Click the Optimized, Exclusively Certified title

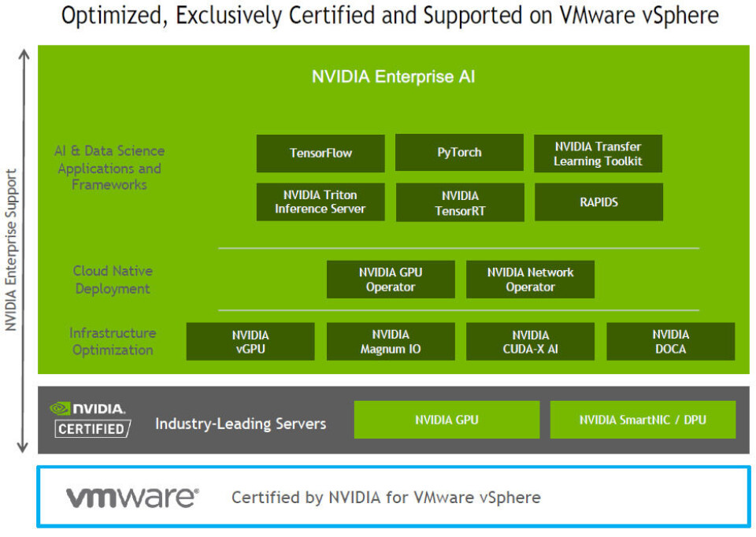pyautogui.click(x=390, y=16)
